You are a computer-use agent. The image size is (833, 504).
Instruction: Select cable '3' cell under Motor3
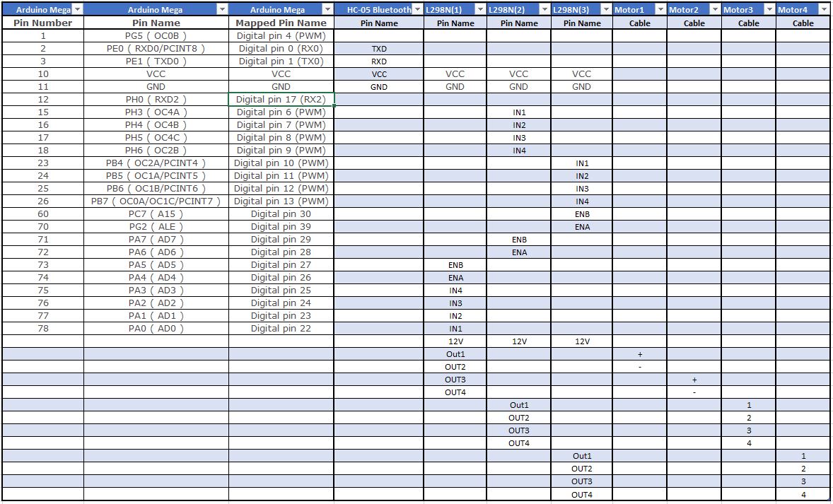point(749,430)
